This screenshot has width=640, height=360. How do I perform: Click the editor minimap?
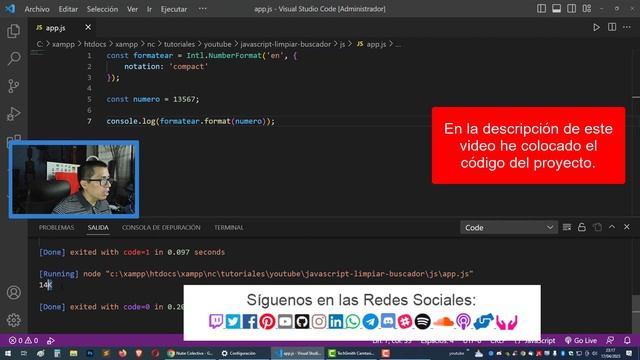click(x=37, y=53)
